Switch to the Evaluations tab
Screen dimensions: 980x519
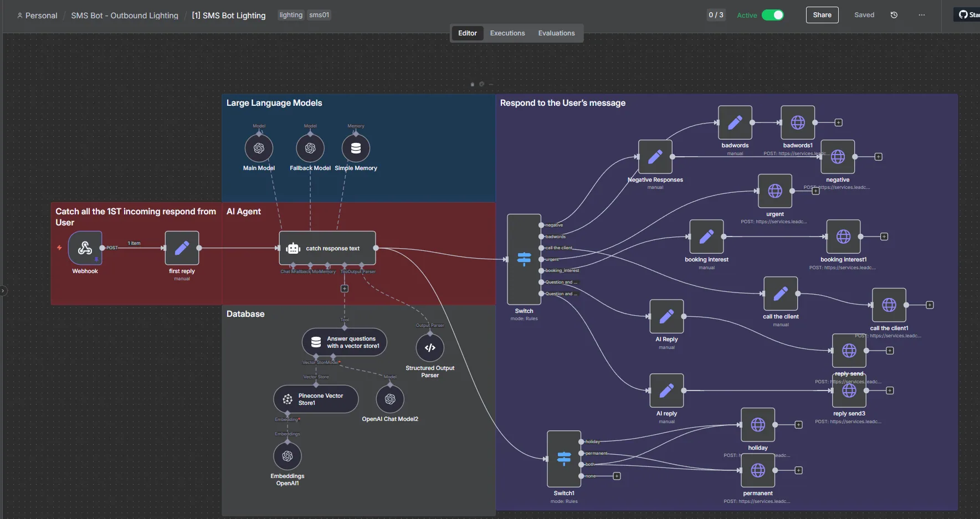556,33
